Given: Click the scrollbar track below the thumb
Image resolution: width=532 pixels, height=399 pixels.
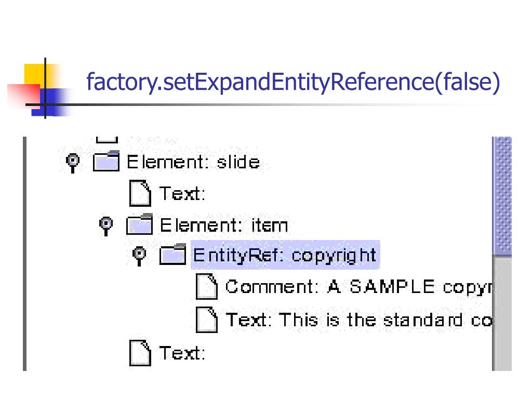Looking at the screenshot, I should click(502, 314).
